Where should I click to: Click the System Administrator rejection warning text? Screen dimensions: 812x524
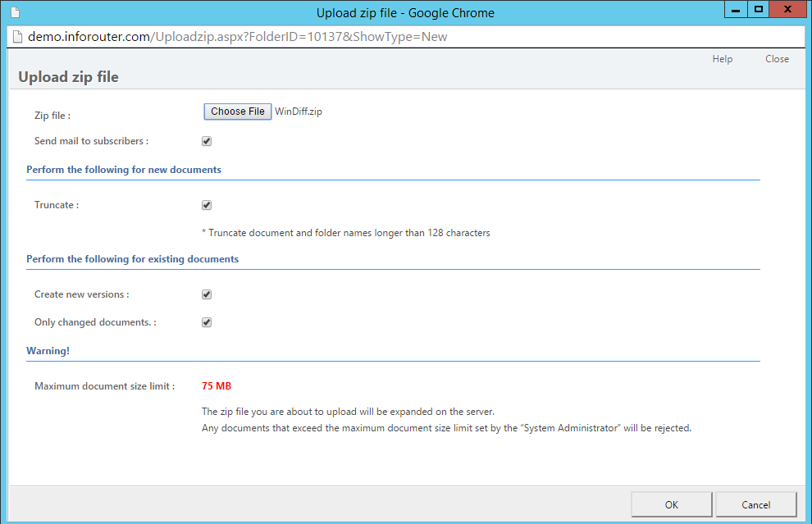pyautogui.click(x=446, y=428)
